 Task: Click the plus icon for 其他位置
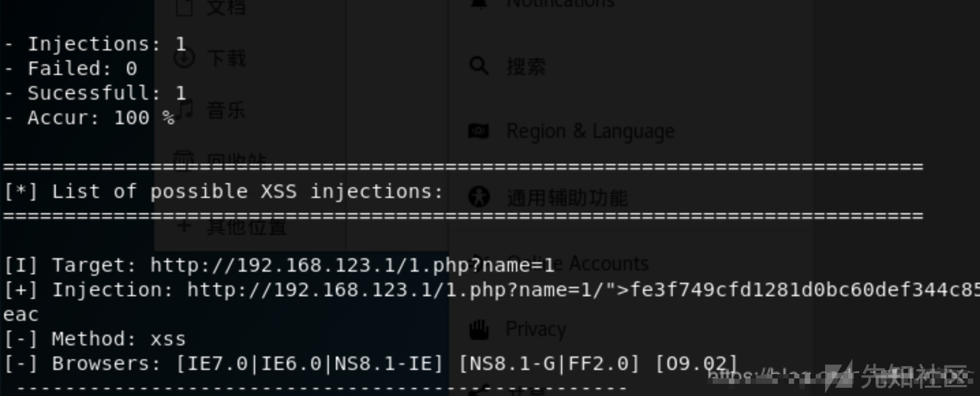184,225
